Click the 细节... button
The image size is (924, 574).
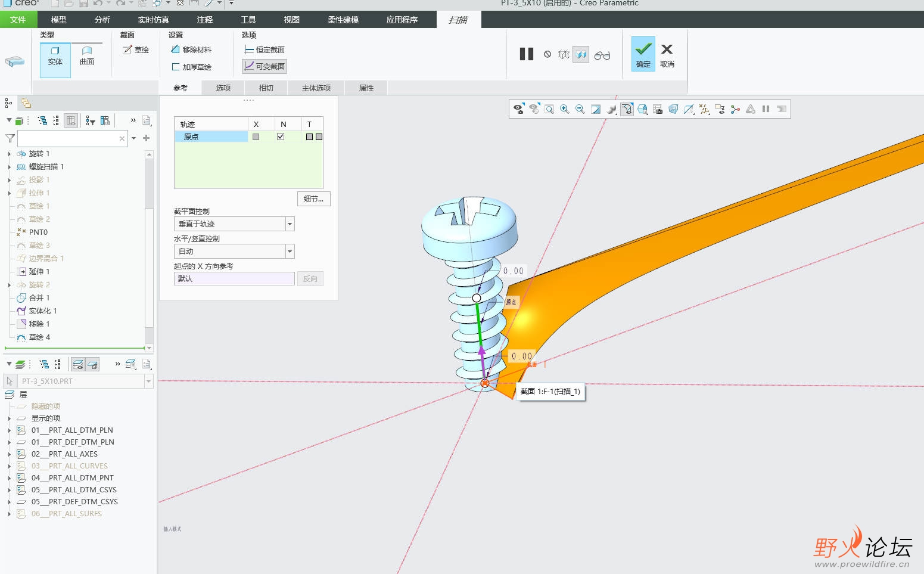(313, 199)
